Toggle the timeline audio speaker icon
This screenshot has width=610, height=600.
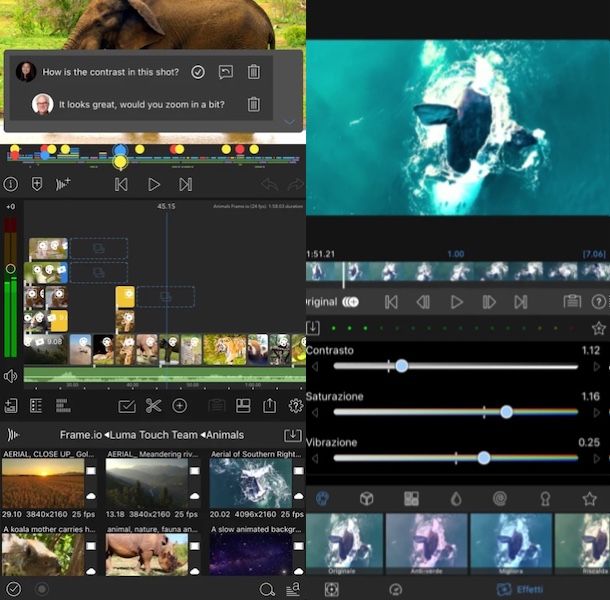(x=11, y=376)
